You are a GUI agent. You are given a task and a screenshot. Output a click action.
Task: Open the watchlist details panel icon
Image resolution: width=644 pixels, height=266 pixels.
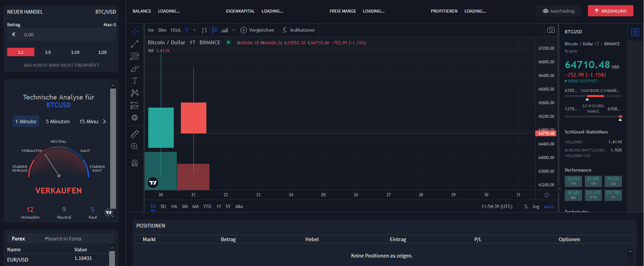(x=635, y=32)
